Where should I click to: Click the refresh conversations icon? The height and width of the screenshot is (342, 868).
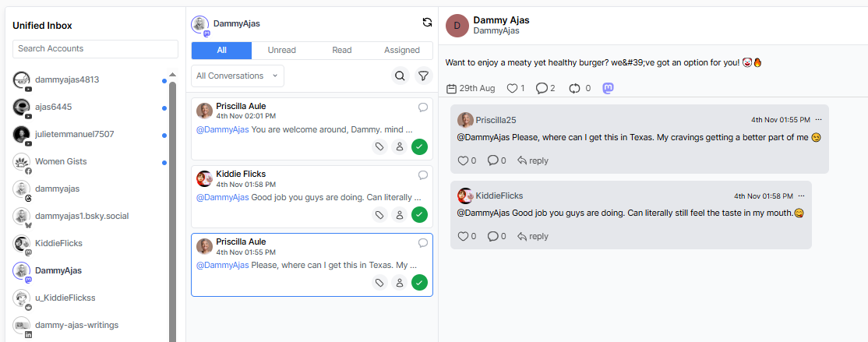[427, 23]
